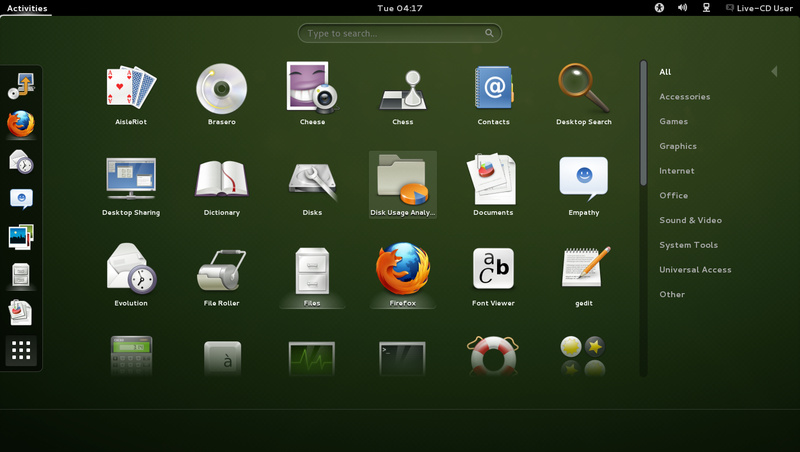Click the search magnifier icon
This screenshot has height=452, width=800.
tap(489, 33)
